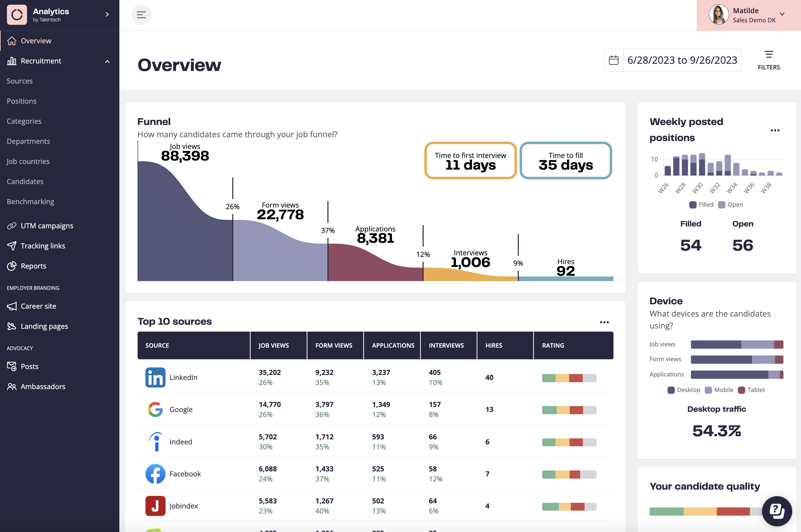Viewport: 801px width, 532px height.
Task: Open the calendar date picker icon
Action: pos(613,60)
